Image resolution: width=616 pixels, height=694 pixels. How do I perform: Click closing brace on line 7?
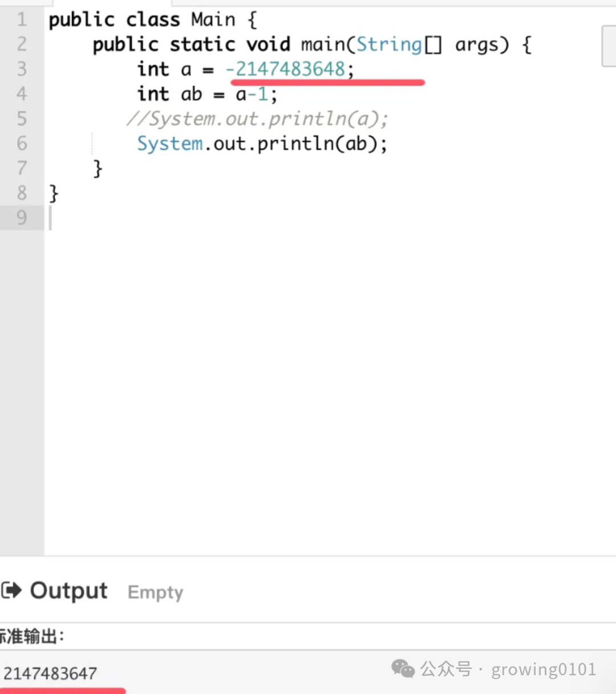(98, 169)
